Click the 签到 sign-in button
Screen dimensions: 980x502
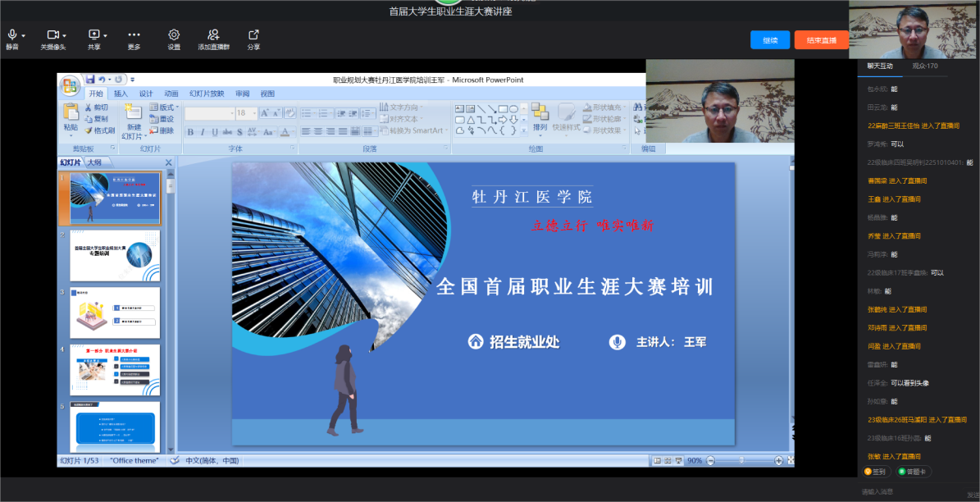[877, 472]
